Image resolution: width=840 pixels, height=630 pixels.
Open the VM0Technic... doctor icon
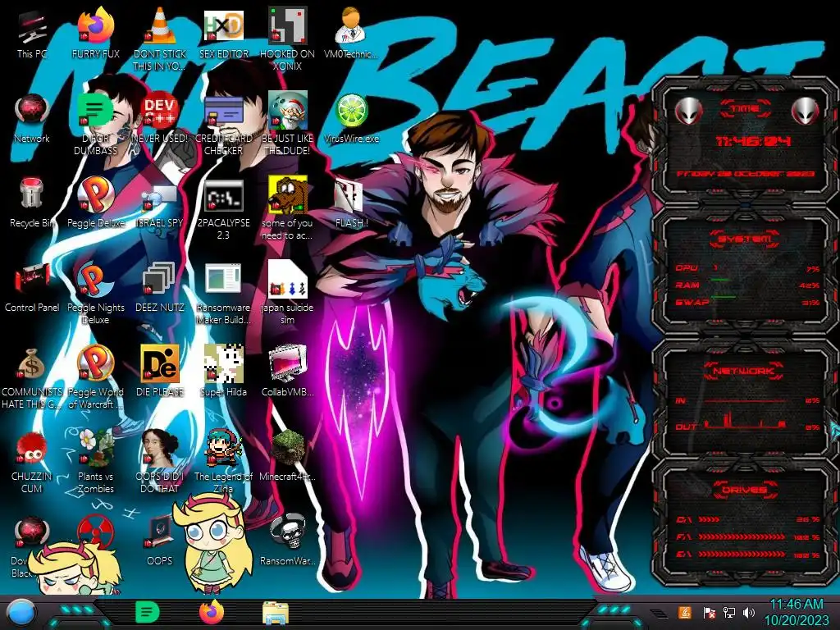tap(351, 33)
